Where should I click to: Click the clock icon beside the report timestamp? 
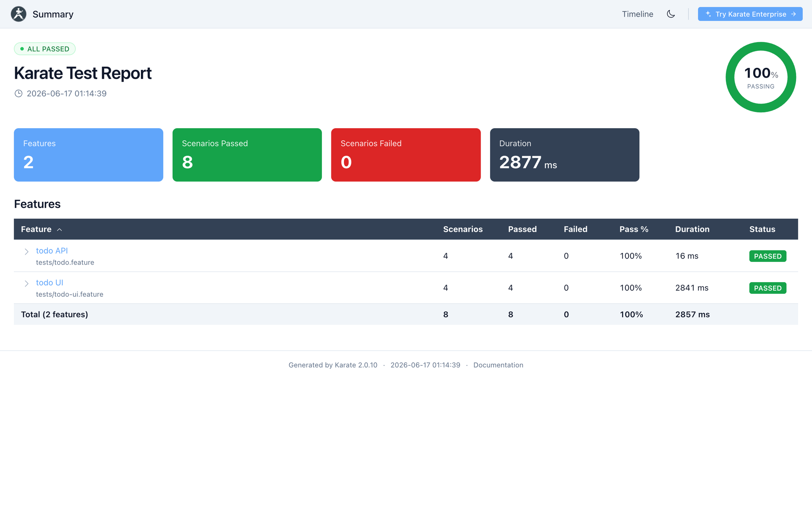tap(18, 94)
